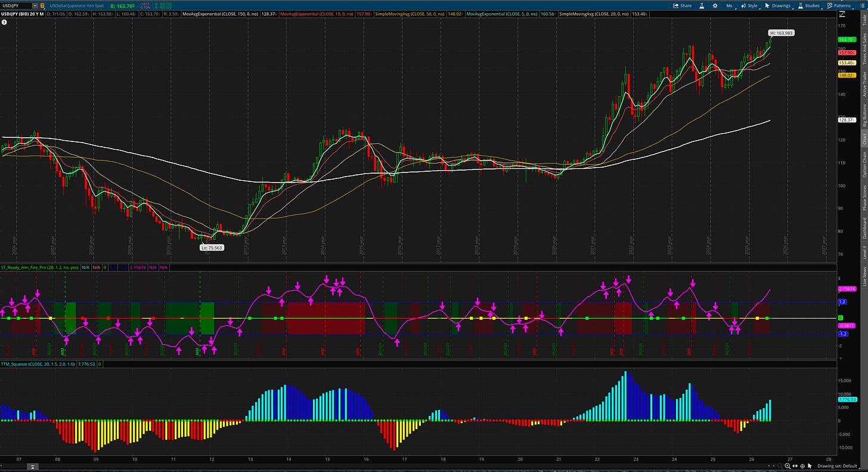Click the scroll-right arrow near zoom icons

pyautogui.click(x=774, y=466)
